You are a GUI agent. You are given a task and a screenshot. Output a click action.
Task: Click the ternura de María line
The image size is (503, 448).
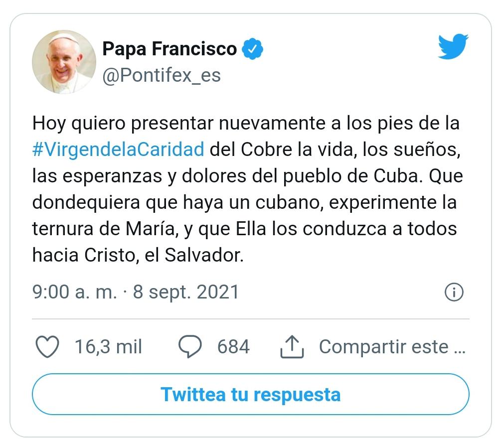244,229
